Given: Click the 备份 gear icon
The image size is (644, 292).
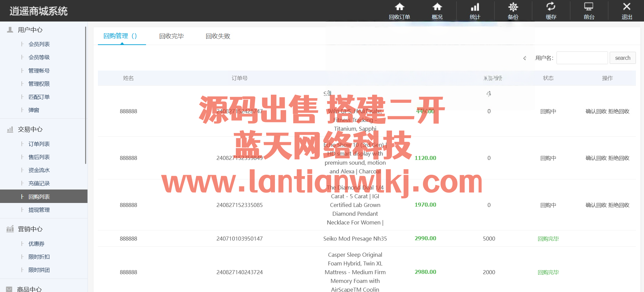Looking at the screenshot, I should pos(513,7).
